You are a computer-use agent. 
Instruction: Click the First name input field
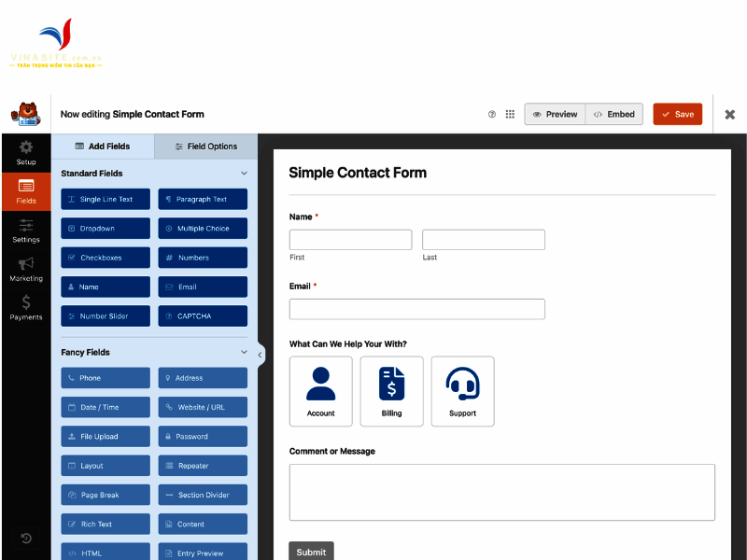(350, 239)
